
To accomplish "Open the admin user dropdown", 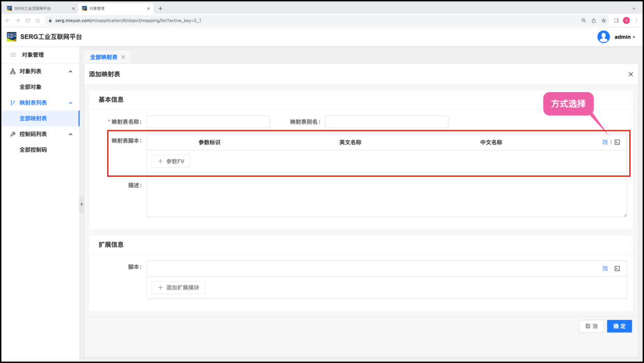I will [x=625, y=37].
